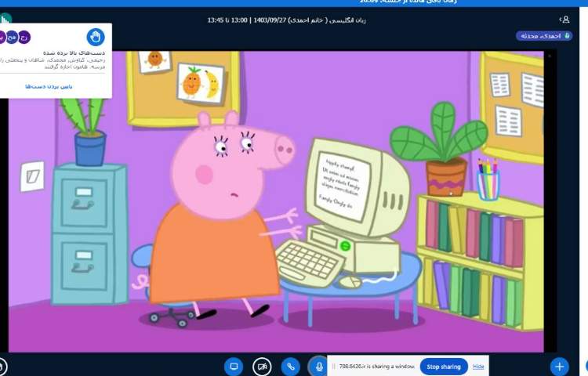Click the lower hands link (پایین بردن دست‌ها)
This screenshot has width=588, height=376.
49,86
